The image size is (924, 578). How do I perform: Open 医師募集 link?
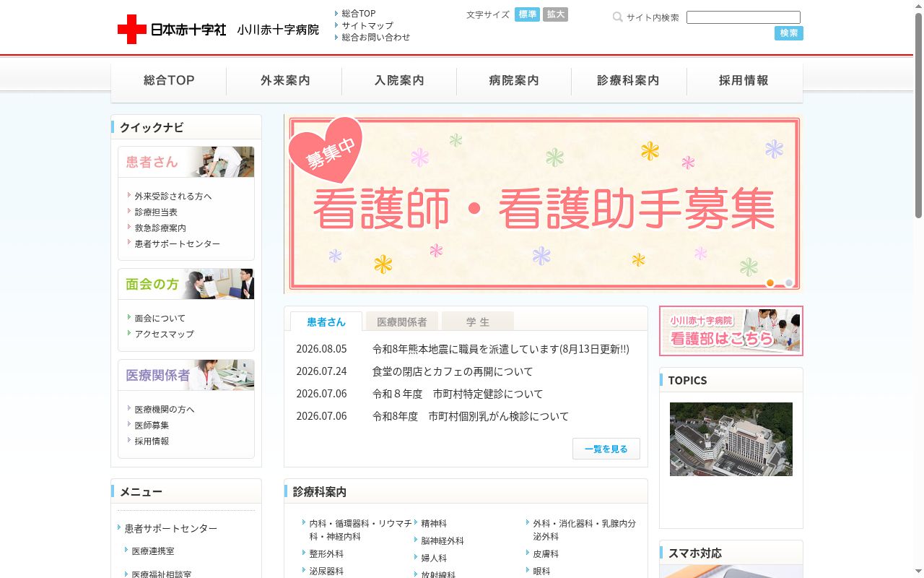[152, 425]
